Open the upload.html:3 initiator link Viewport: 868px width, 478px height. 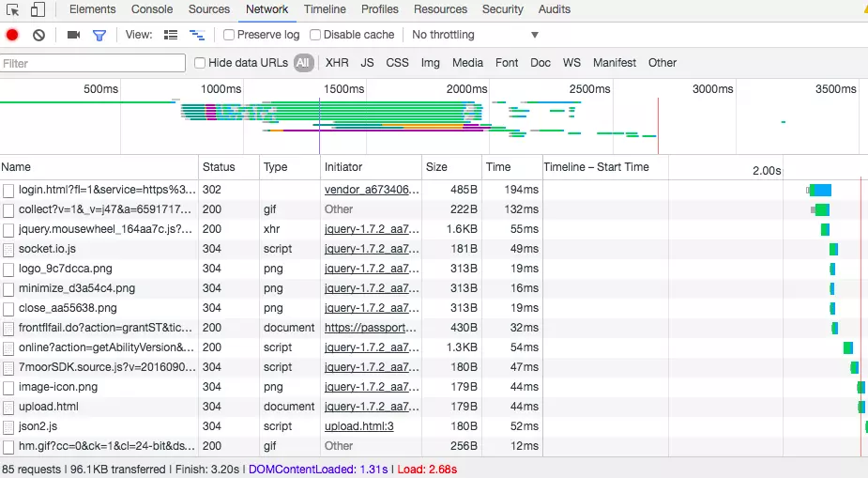click(358, 426)
